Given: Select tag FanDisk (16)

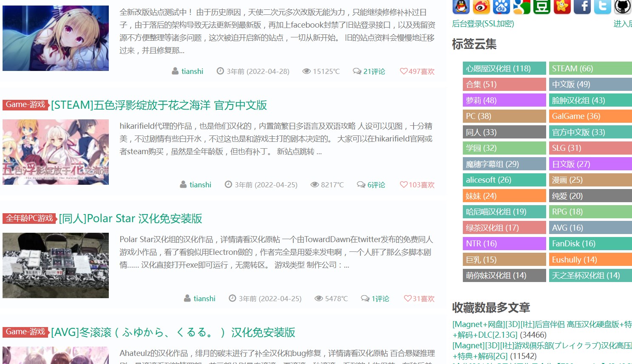Looking at the screenshot, I should pyautogui.click(x=590, y=243).
